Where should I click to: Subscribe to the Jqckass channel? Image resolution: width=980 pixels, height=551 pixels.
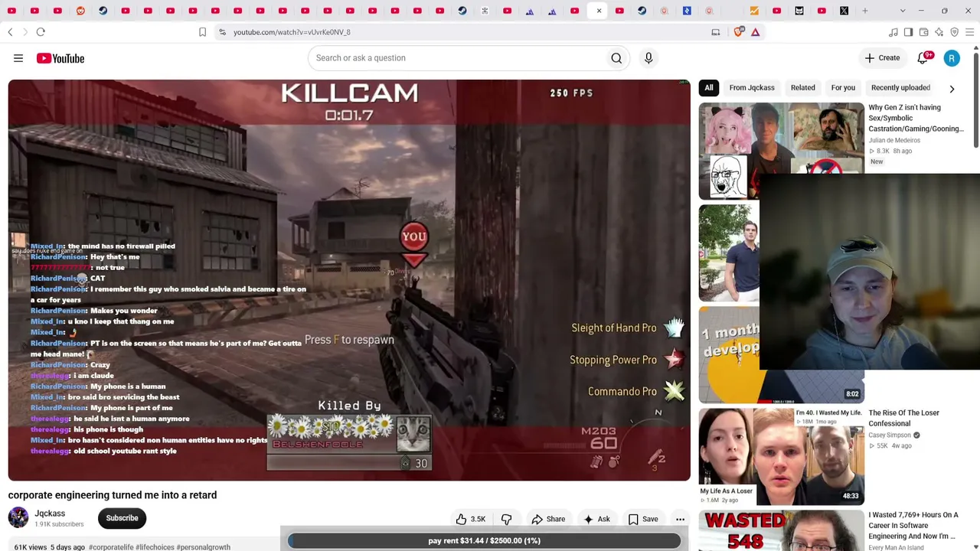(122, 518)
